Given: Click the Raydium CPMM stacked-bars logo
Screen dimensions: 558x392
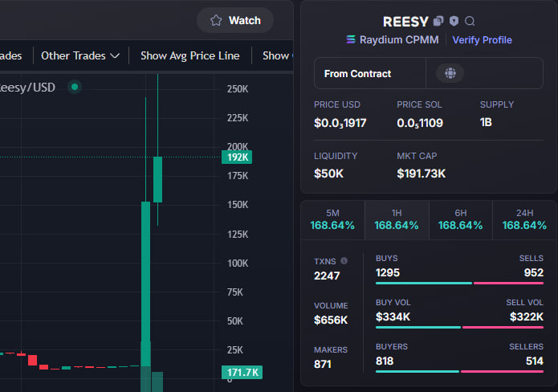Looking at the screenshot, I should pyautogui.click(x=351, y=39).
